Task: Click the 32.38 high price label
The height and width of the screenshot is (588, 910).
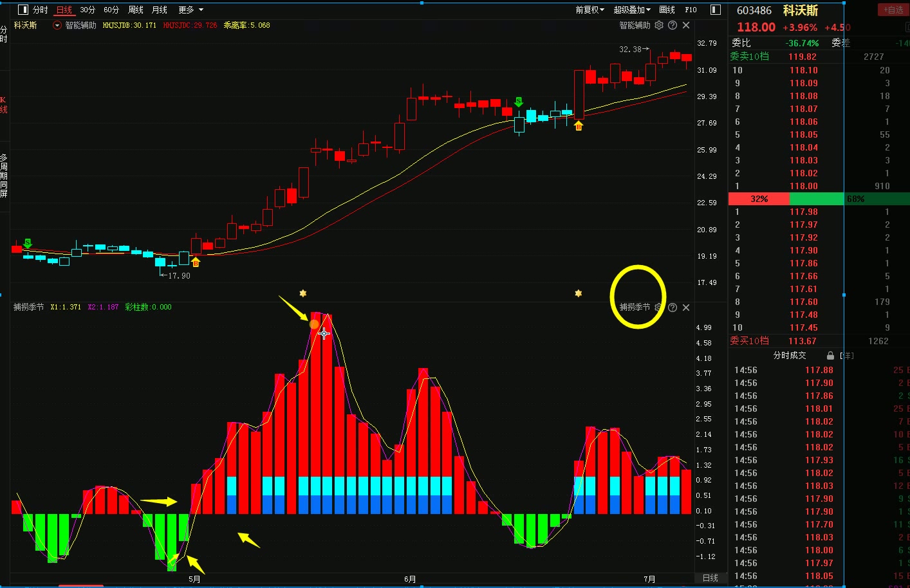Action: tap(633, 49)
